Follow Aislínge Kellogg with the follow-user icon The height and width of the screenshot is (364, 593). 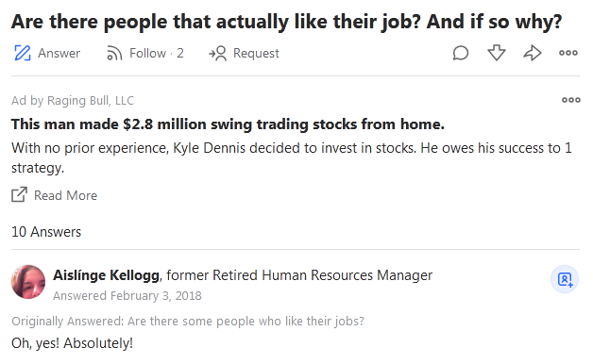(565, 279)
